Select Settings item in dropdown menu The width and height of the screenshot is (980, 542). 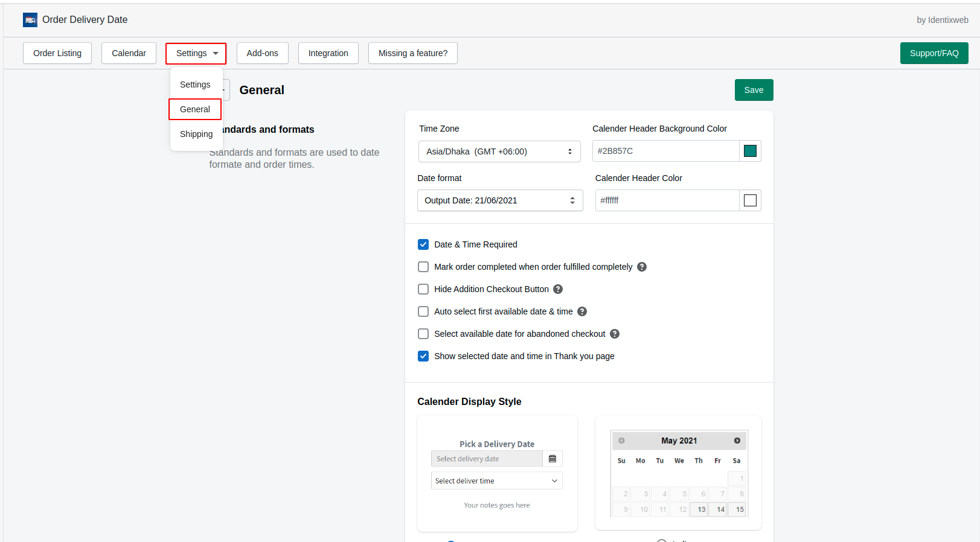coord(196,84)
